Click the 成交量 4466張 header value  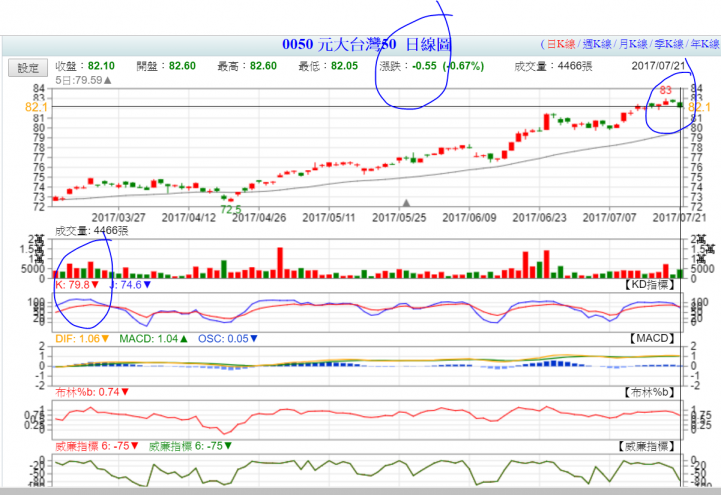tap(553, 66)
